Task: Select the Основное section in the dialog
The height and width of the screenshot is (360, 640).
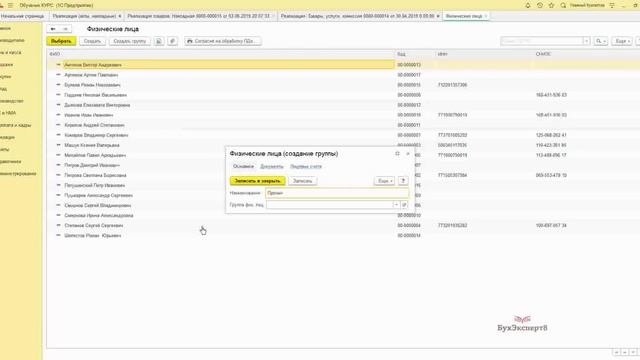Action: (243, 167)
